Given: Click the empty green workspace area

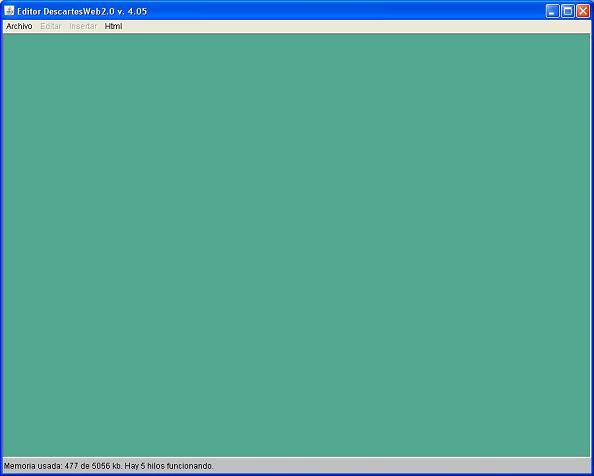Looking at the screenshot, I should (297, 245).
